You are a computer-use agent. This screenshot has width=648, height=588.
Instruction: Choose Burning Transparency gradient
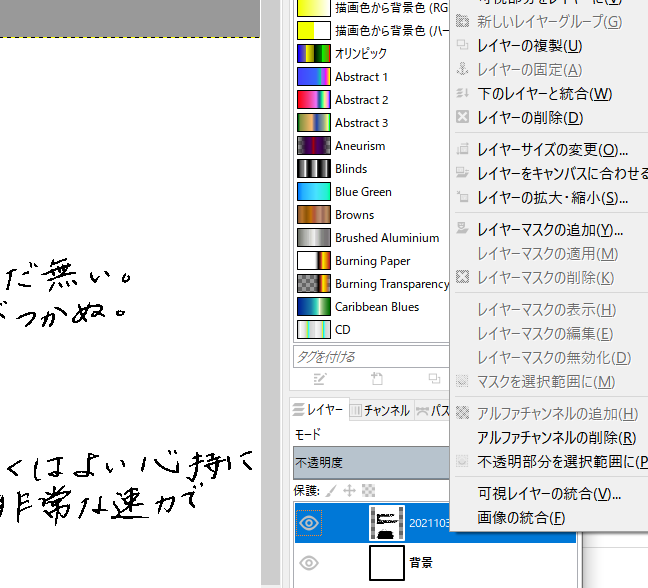tap(372, 284)
